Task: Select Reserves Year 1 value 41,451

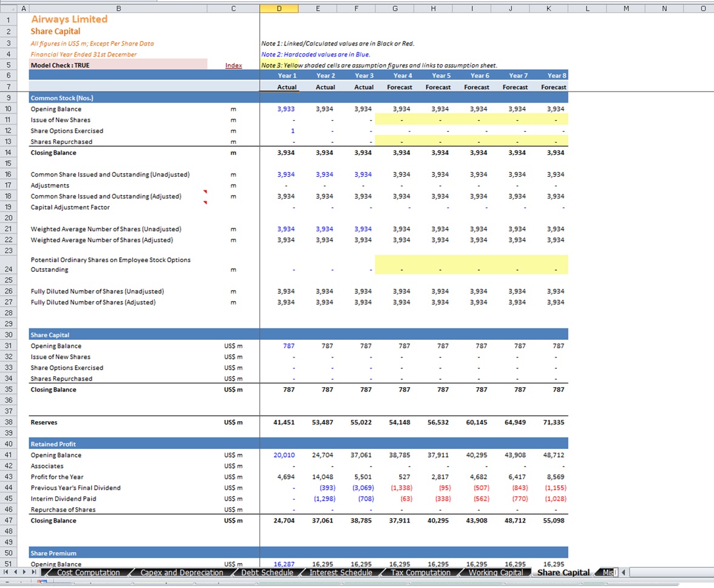Action: (x=284, y=422)
